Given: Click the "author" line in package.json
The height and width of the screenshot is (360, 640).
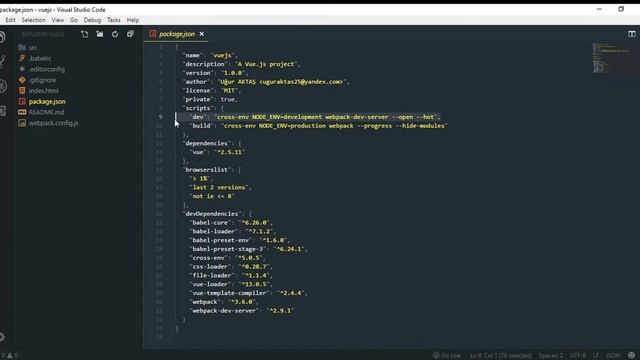Looking at the screenshot, I should (x=266, y=82).
